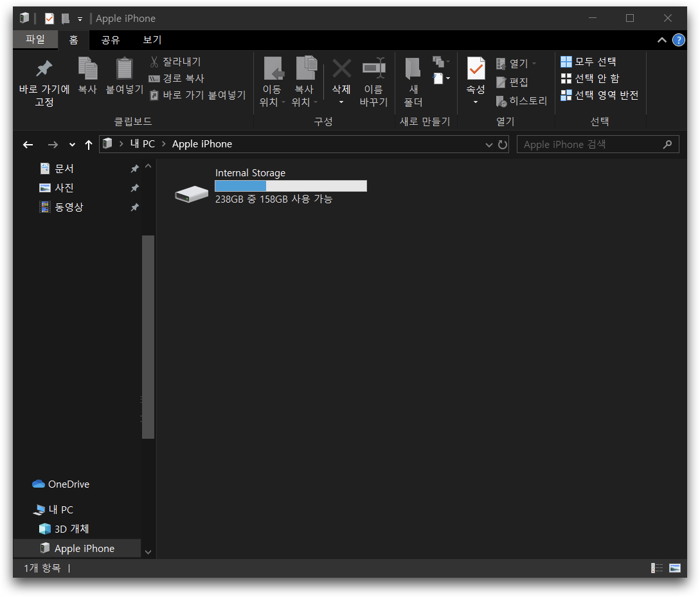Click 모두 선택 to select all
The image size is (700, 597).
[588, 62]
